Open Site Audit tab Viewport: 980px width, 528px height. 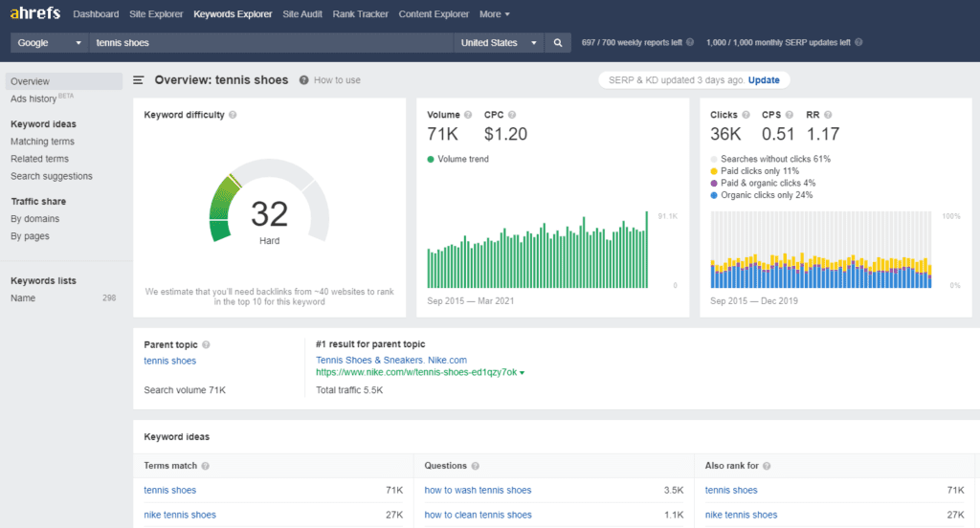click(302, 13)
